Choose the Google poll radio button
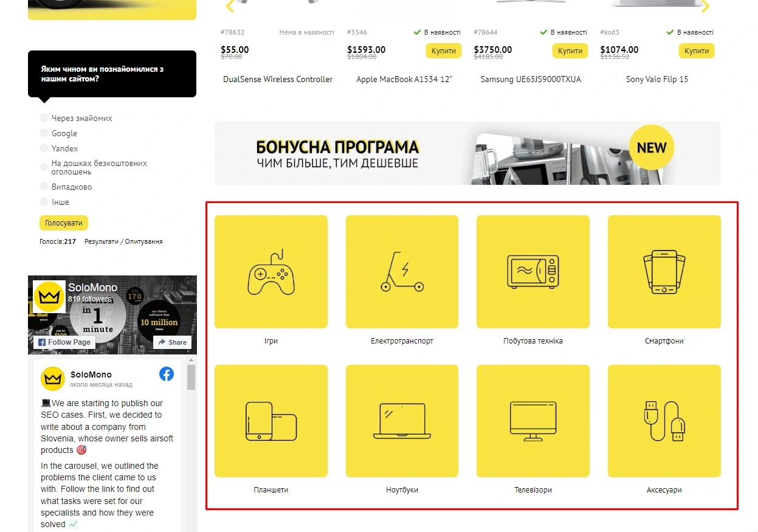The image size is (758, 532). pos(44,133)
